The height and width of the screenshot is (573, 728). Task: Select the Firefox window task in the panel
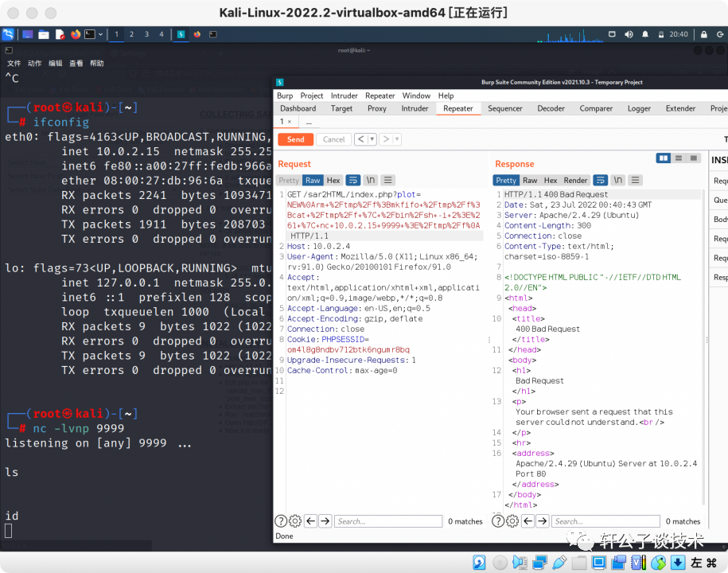pyautogui.click(x=197, y=34)
